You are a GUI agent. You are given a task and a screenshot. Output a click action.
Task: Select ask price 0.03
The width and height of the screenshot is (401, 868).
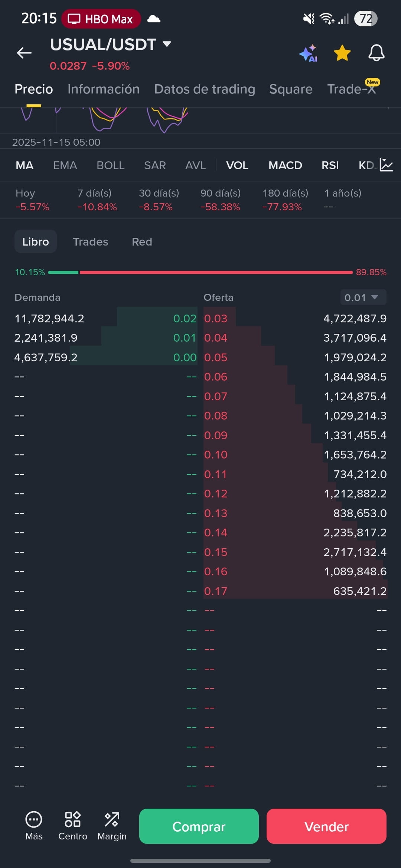point(216,319)
